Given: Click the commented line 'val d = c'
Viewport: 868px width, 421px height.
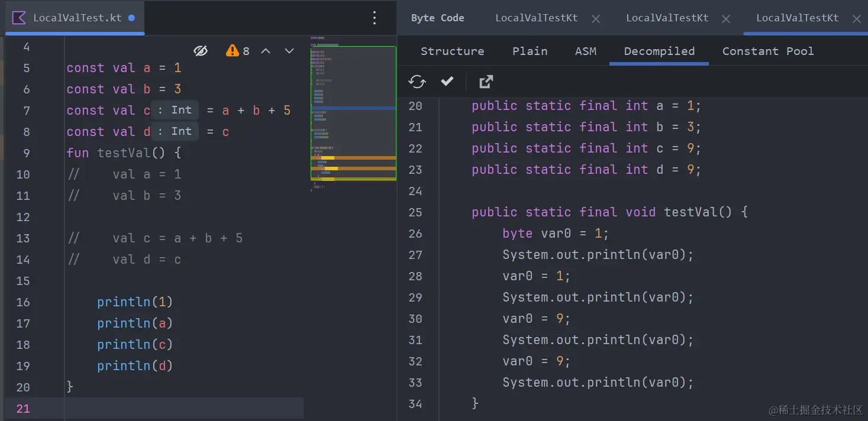Looking at the screenshot, I should [124, 260].
